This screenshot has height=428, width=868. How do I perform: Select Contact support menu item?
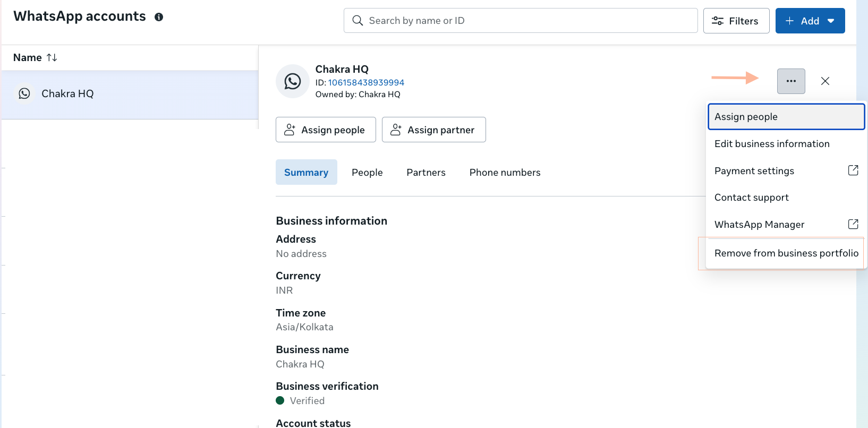tap(786, 198)
